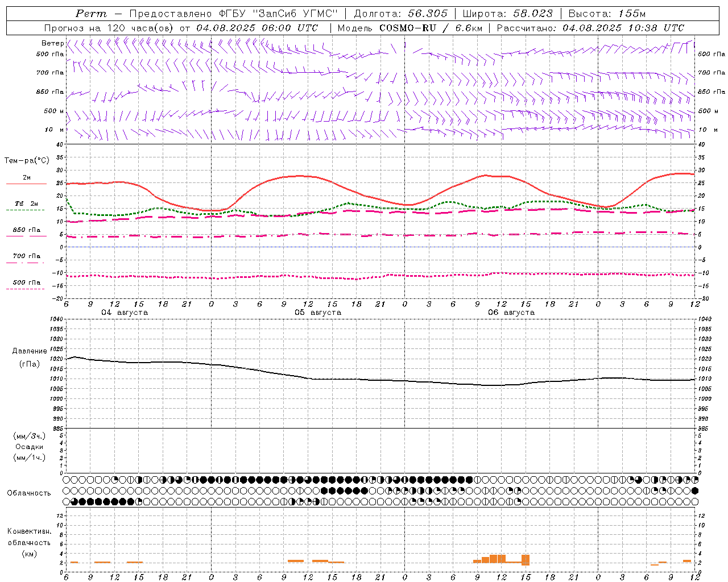The width and height of the screenshot is (728, 582).
Task: Click the "06 августа" date label
Action: click(x=511, y=313)
